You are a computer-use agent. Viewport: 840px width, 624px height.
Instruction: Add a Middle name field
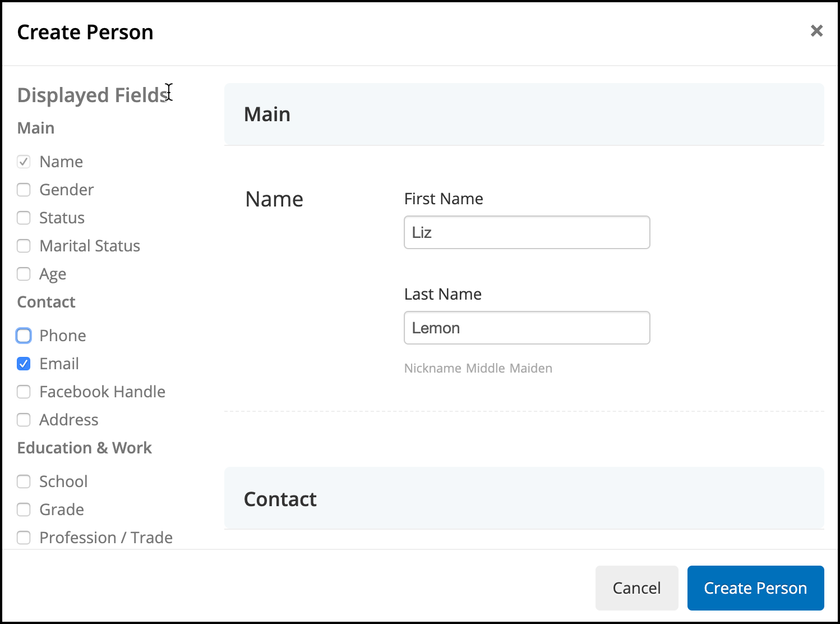coord(486,368)
